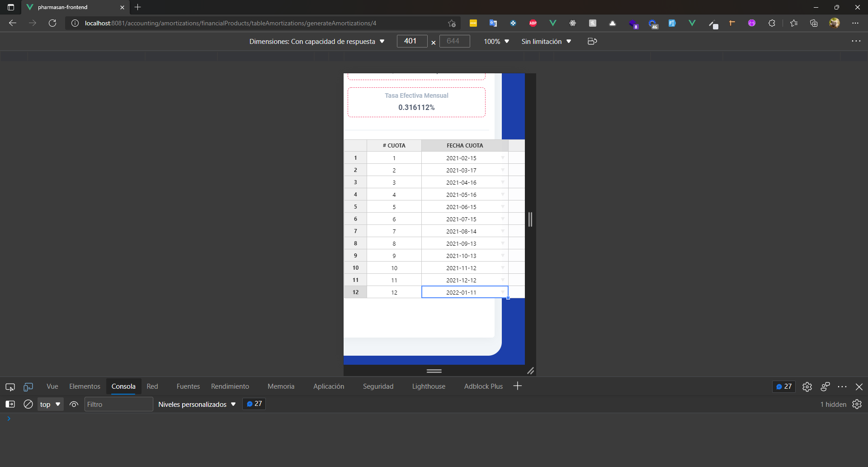Open the Aplicación tab
Viewport: 868px width, 467px height.
pyautogui.click(x=329, y=386)
